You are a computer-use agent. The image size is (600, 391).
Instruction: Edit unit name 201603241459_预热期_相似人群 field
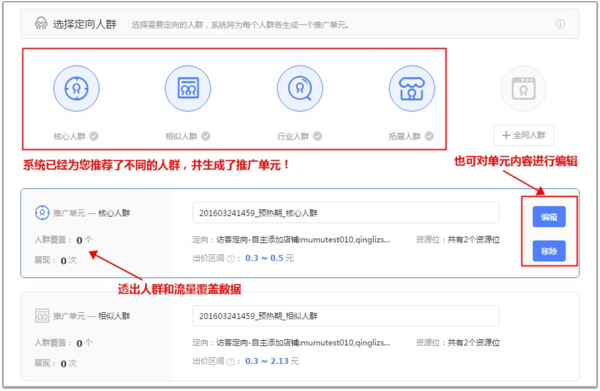tap(346, 316)
